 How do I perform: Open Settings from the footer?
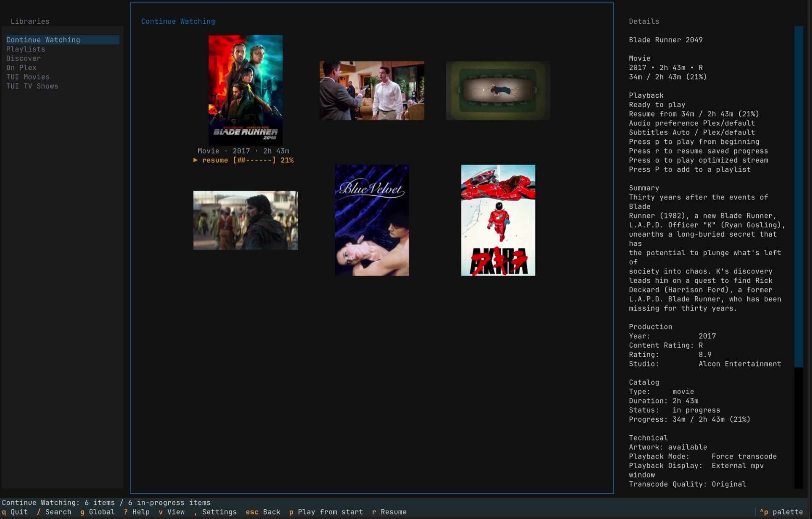click(x=215, y=512)
